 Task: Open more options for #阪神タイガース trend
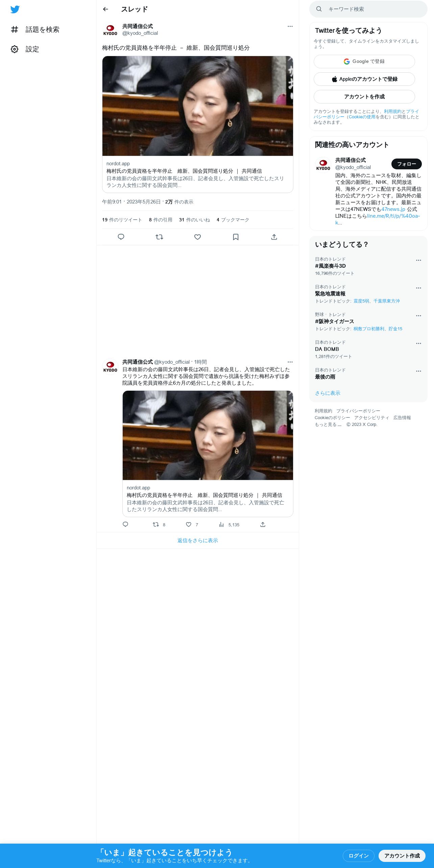click(418, 316)
